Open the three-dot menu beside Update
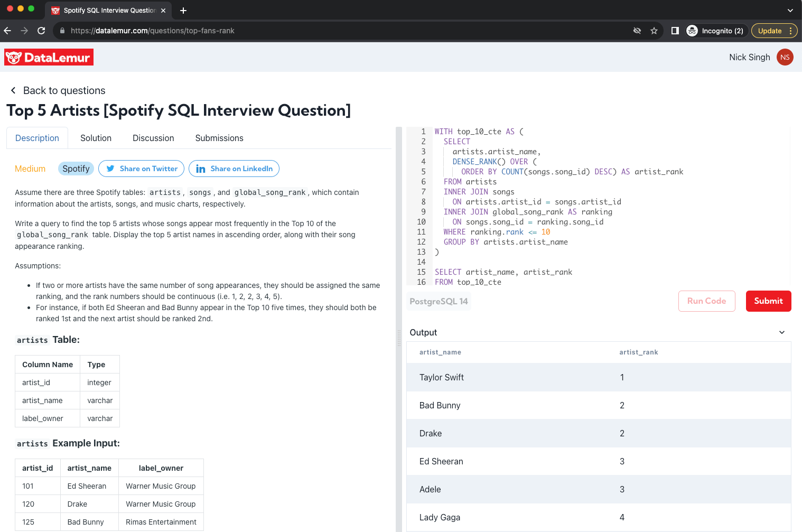Image resolution: width=802 pixels, height=532 pixels. tap(791, 31)
